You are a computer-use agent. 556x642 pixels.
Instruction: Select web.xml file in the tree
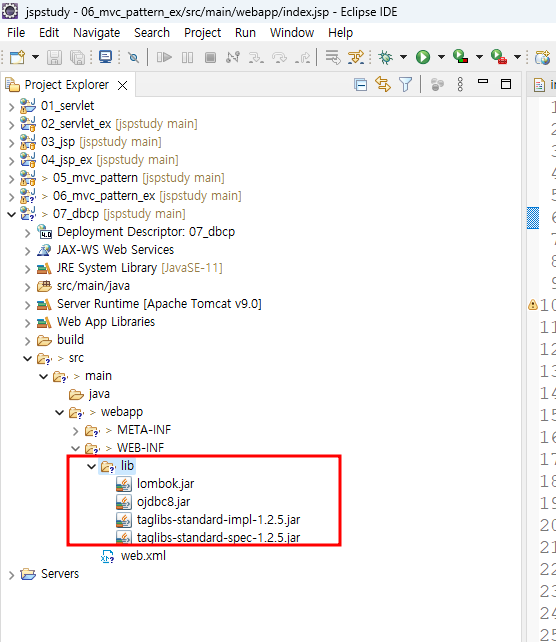coord(143,556)
